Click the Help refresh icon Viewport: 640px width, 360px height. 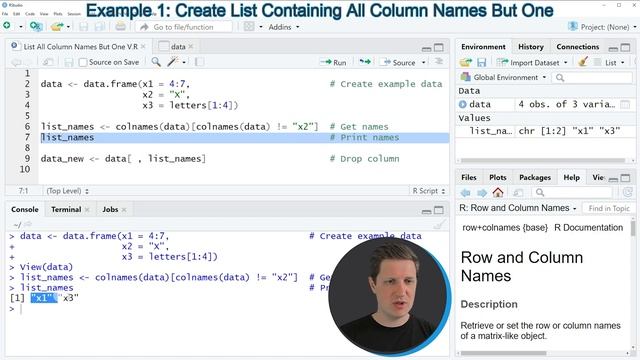[x=628, y=192]
